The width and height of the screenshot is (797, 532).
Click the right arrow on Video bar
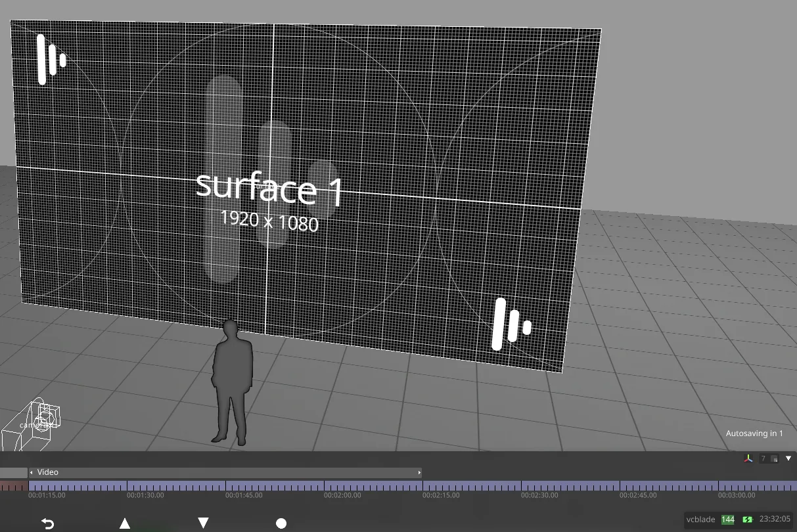click(419, 472)
